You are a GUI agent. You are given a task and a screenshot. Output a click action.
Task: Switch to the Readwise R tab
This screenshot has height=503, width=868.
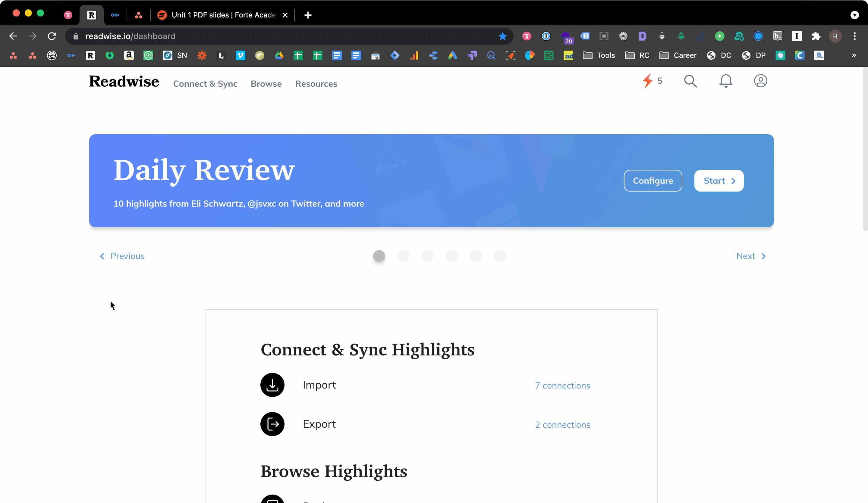click(91, 15)
